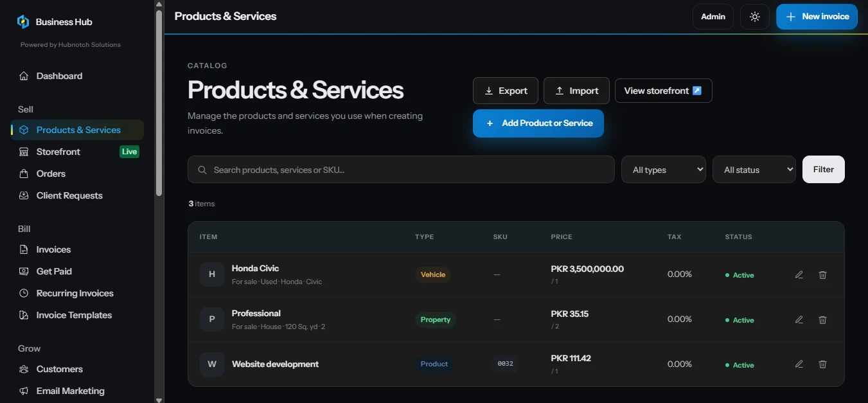
Task: Click the price PKR 111.42
Action: (571, 358)
